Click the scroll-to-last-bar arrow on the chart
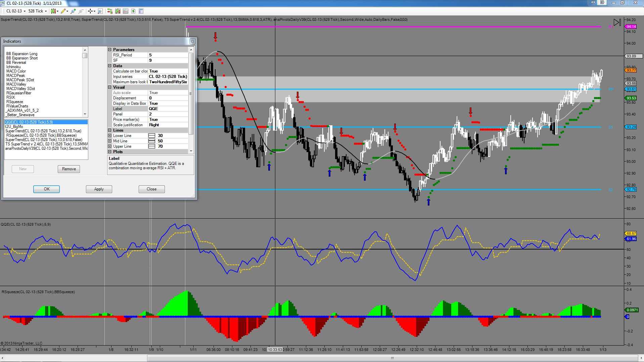Image resolution: width=644 pixels, height=362 pixels. 617,22
